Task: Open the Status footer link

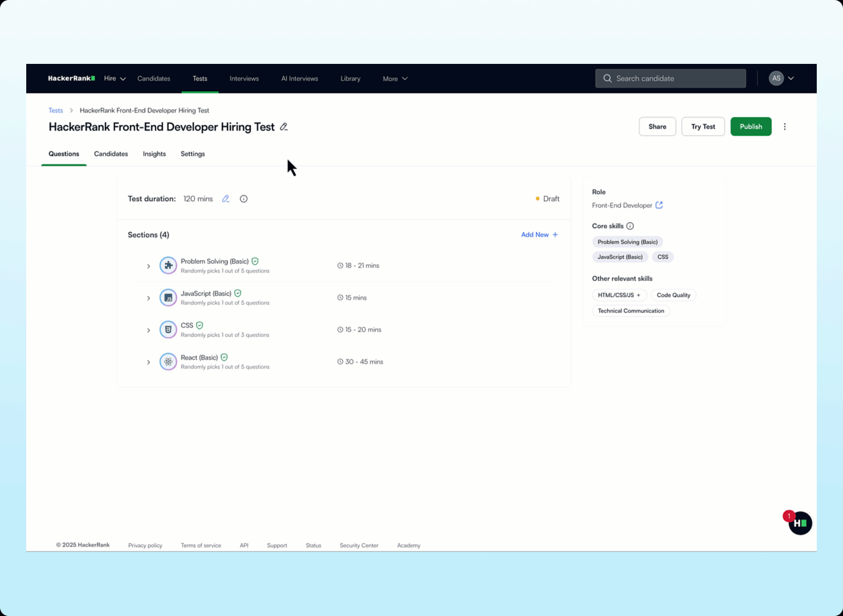Action: pyautogui.click(x=313, y=545)
